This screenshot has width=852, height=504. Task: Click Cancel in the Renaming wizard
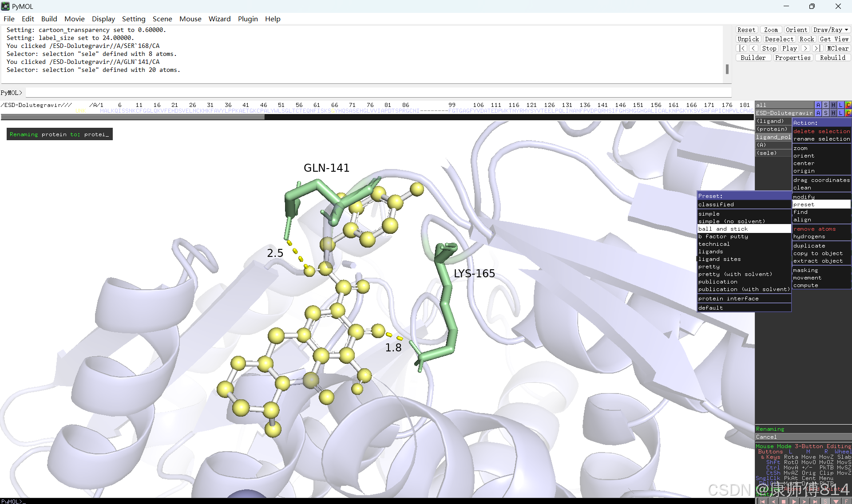click(x=803, y=437)
